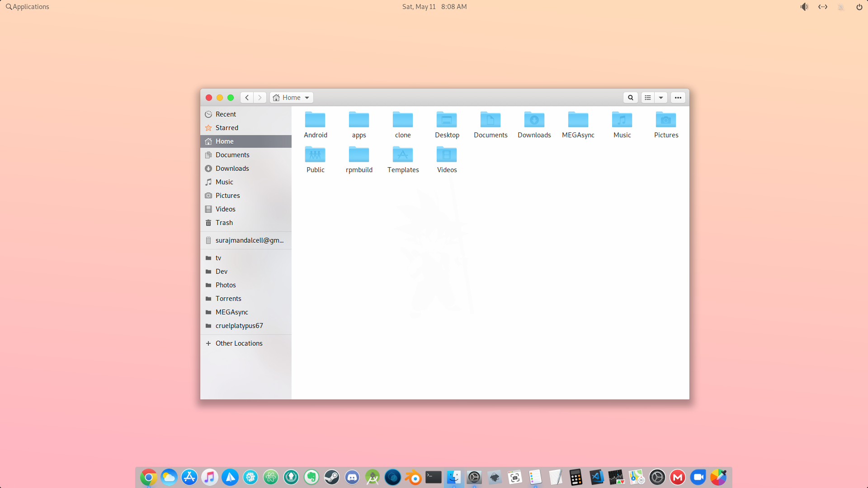Open Blender from the dock
868x488 pixels.
(x=413, y=477)
